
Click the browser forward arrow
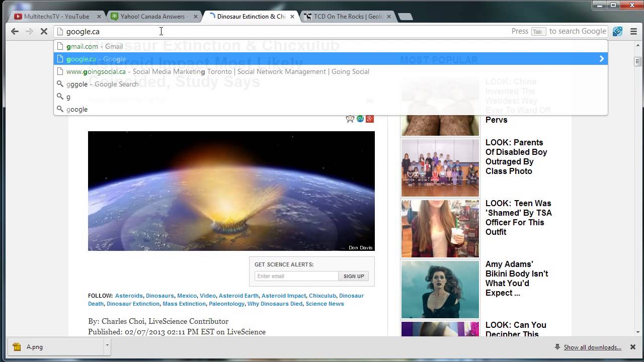(29, 31)
